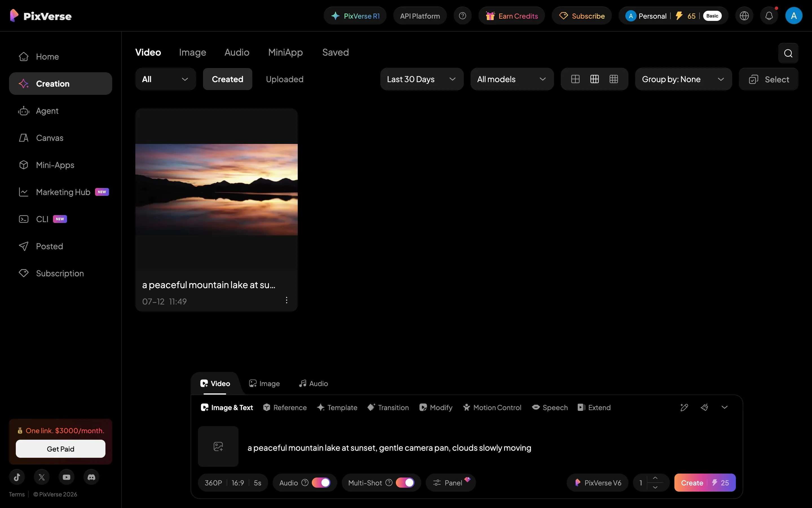
Task: Select the Transition mode
Action: click(388, 408)
